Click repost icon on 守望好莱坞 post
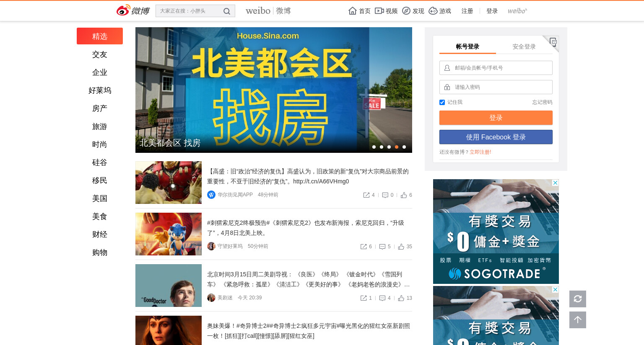This screenshot has height=345, width=644. (x=364, y=247)
